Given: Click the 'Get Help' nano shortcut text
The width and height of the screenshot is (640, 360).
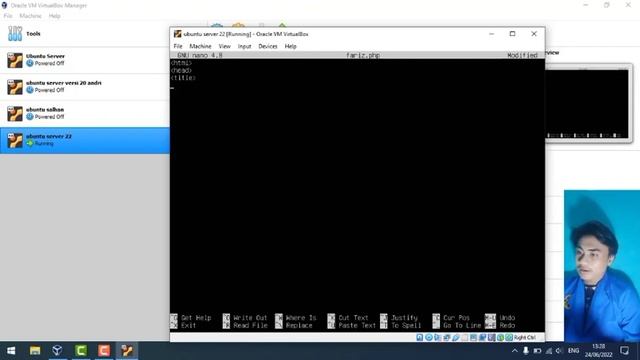Looking at the screenshot, I should (x=196, y=318).
